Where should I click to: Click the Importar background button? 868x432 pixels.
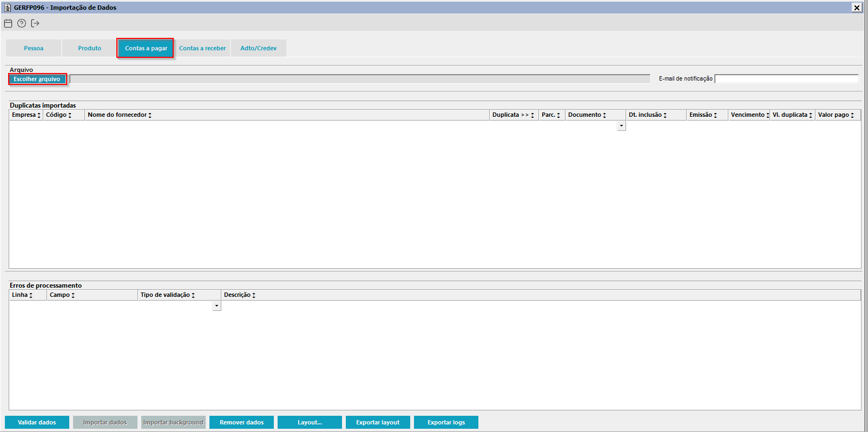(x=173, y=422)
